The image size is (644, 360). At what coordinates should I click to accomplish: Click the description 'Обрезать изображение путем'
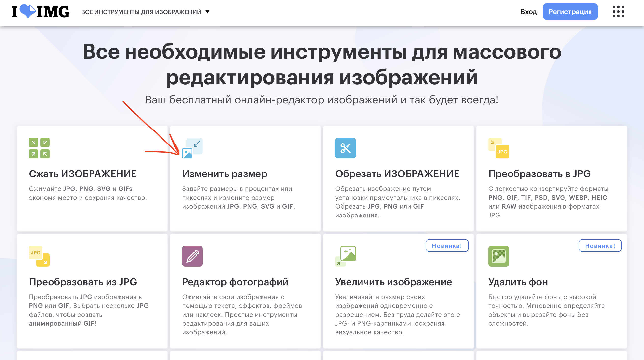point(398,202)
